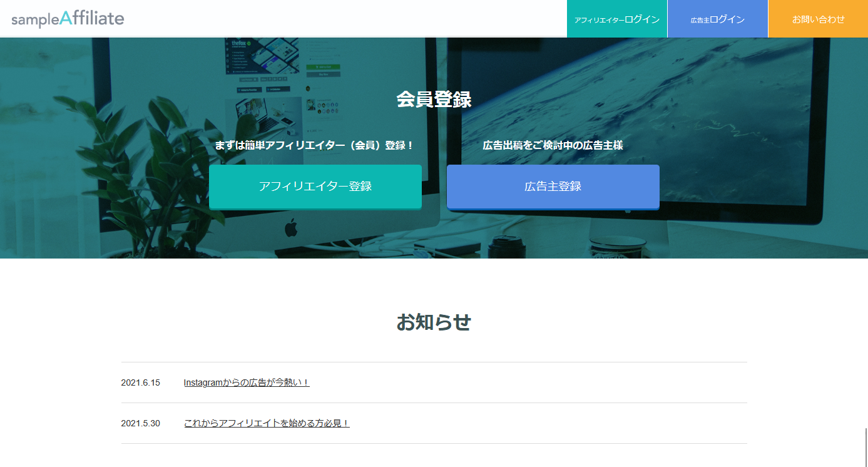The height and width of the screenshot is (467, 868).
Task: Open the article これからアフィリエイトを始める方必見！
Action: [x=266, y=423]
